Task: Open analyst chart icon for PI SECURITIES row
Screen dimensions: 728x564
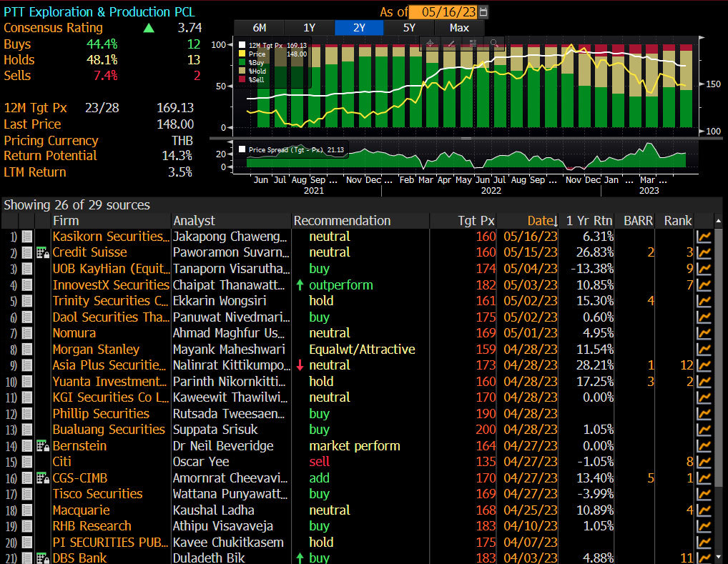Action: coord(704,542)
